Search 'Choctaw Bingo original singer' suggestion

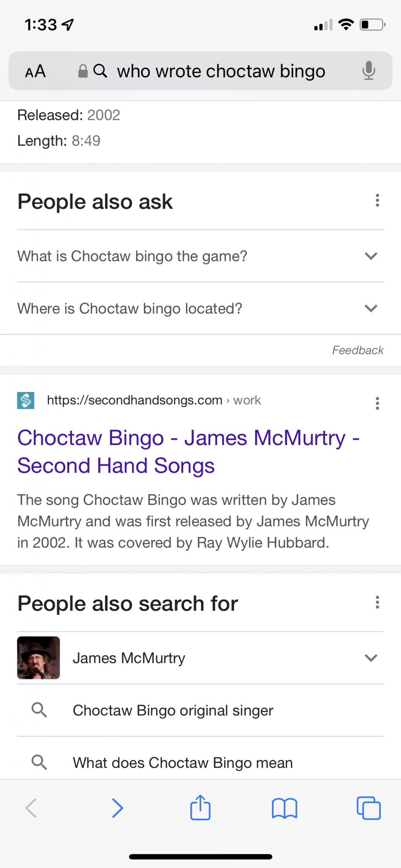[x=200, y=710]
